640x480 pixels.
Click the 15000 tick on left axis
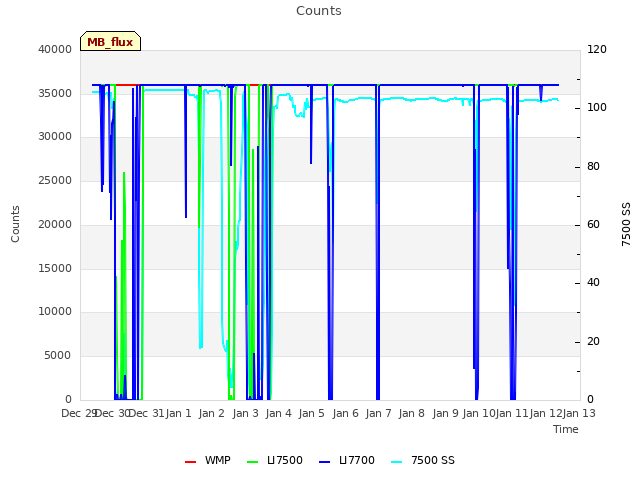[x=55, y=268]
